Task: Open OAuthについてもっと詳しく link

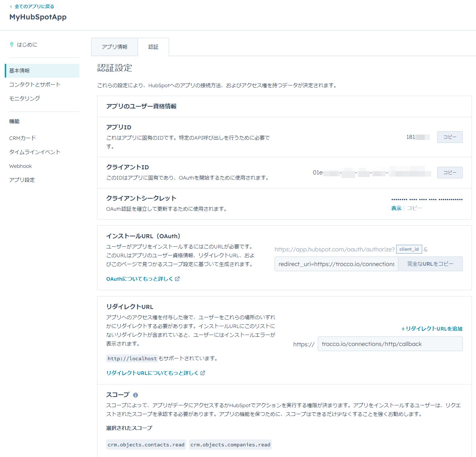Action: [x=140, y=279]
